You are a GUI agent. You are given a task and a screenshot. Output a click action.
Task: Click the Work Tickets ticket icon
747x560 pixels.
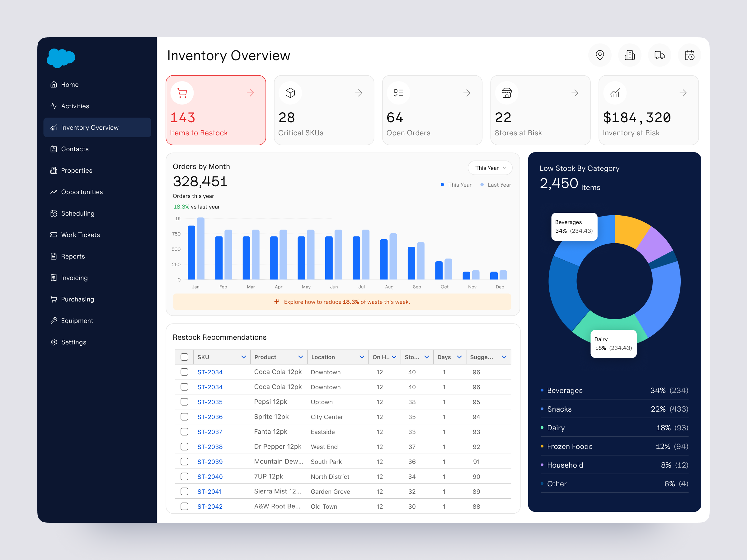coord(54,235)
